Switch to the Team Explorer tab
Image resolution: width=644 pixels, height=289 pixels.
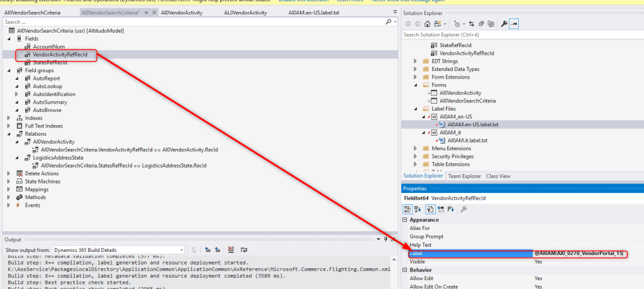tap(465, 176)
